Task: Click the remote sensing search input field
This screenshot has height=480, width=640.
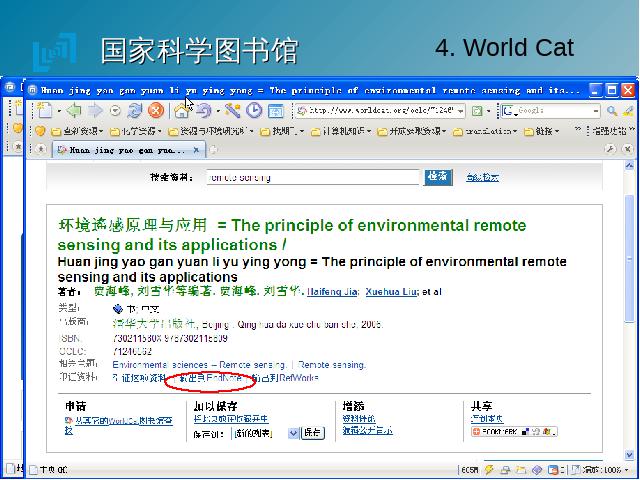Action: point(312,177)
